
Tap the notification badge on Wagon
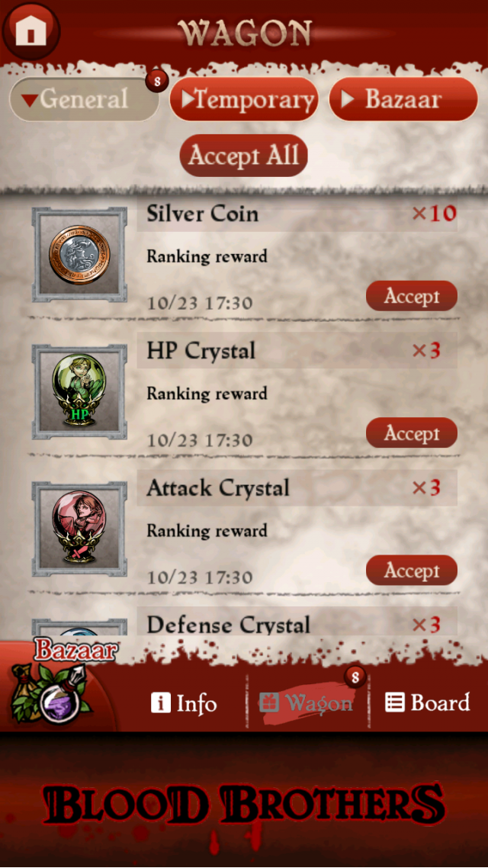click(355, 677)
